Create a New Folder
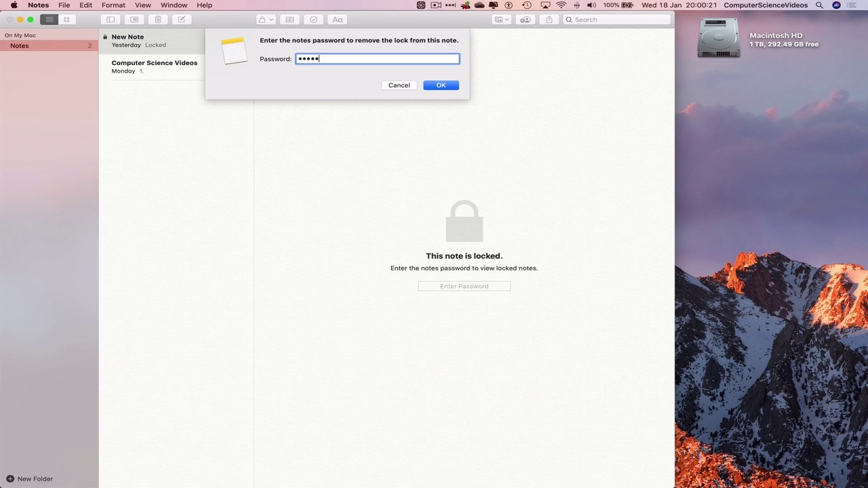Viewport: 868px width, 488px height. [x=30, y=479]
